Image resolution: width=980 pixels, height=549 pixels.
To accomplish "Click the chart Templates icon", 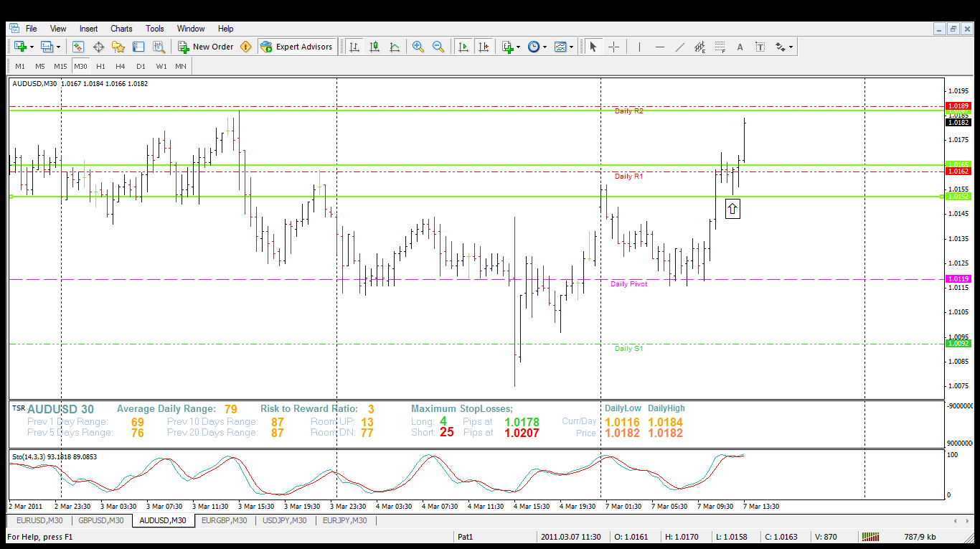I will [x=560, y=47].
